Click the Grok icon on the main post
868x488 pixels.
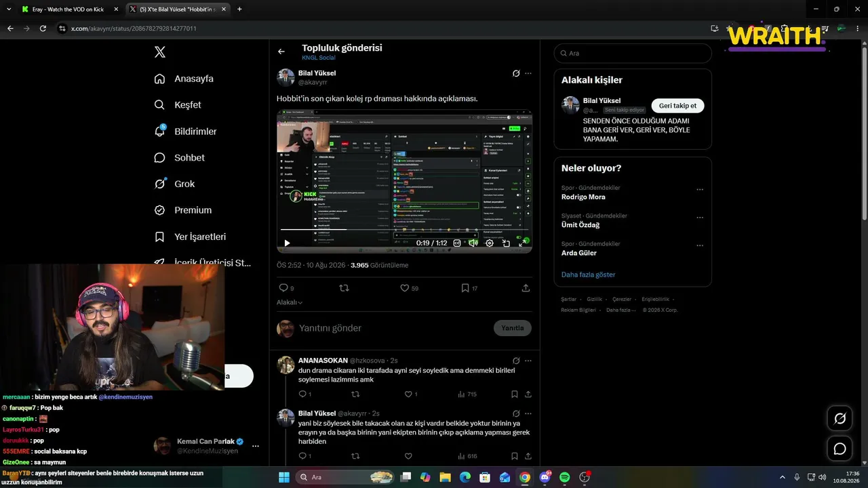point(516,73)
